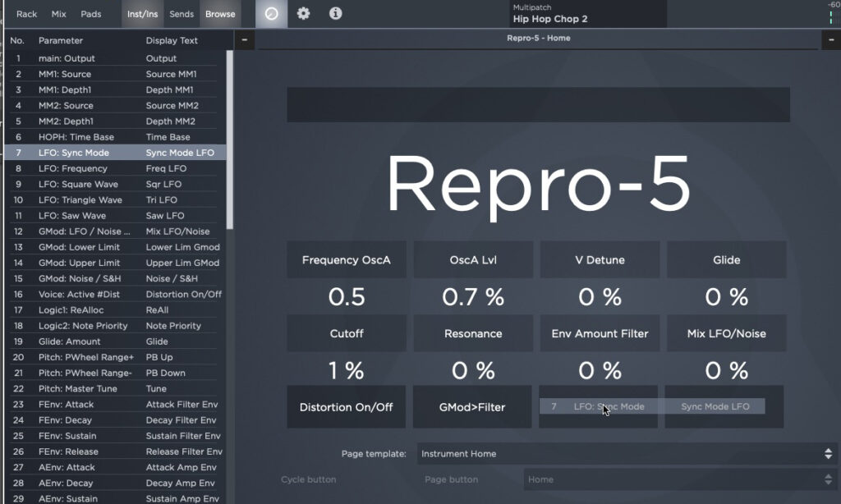Click the empty title bar above Repro-5
The height and width of the screenshot is (504, 841).
click(538, 104)
